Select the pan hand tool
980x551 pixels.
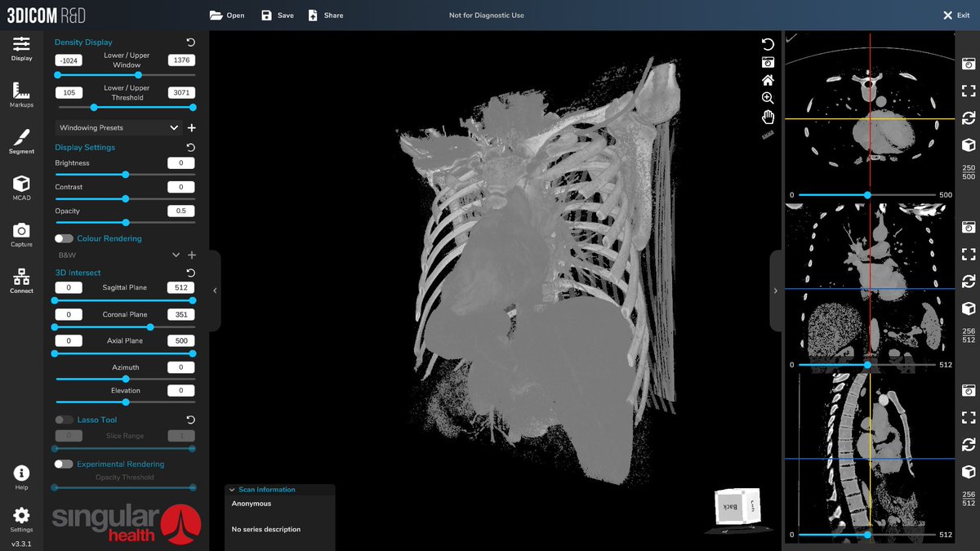click(x=768, y=117)
